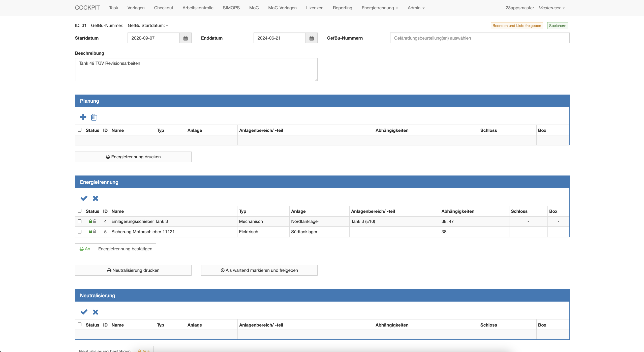Check the Einlagerungsschieber Tank 3 row checkbox

click(80, 221)
